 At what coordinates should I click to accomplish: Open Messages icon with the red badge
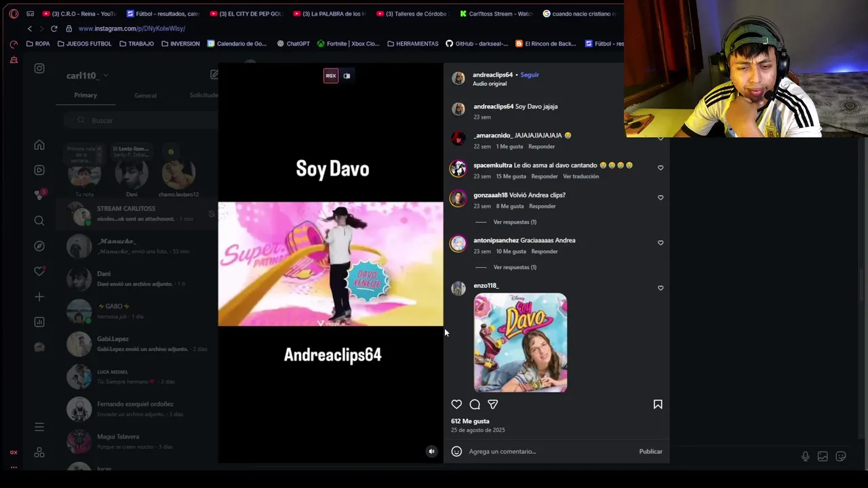point(39,195)
